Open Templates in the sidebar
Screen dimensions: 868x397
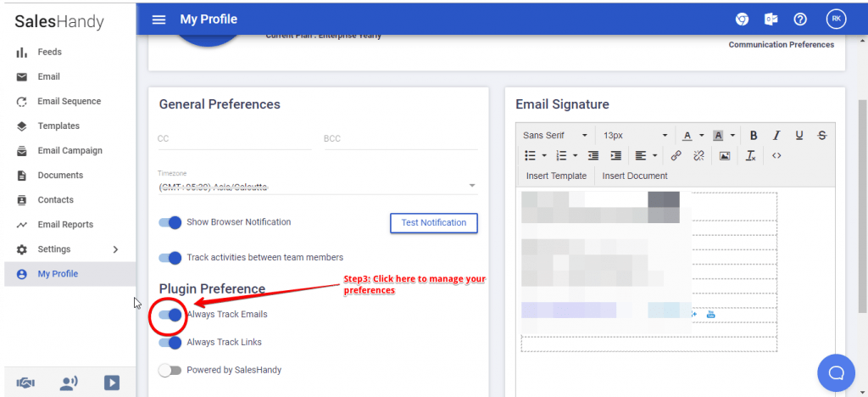pos(68,126)
